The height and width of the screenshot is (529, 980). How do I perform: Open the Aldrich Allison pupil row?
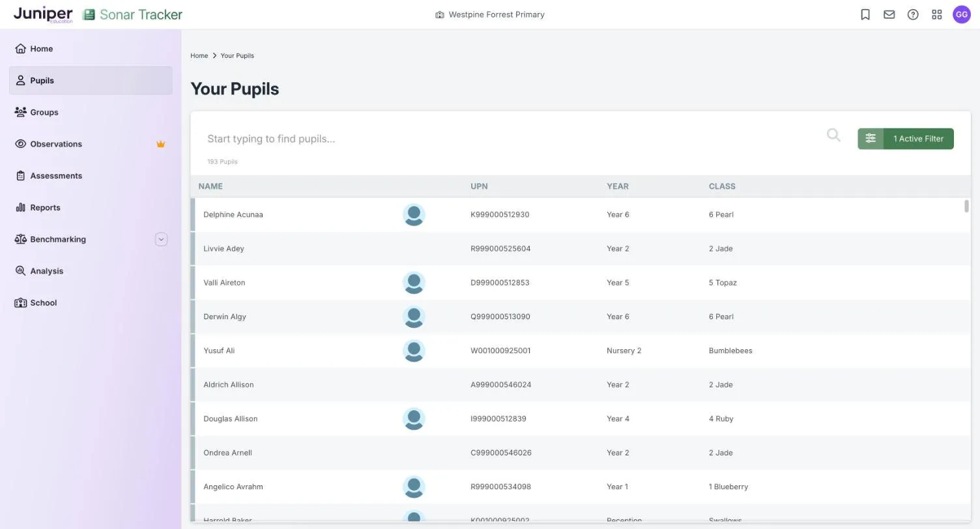pyautogui.click(x=581, y=385)
